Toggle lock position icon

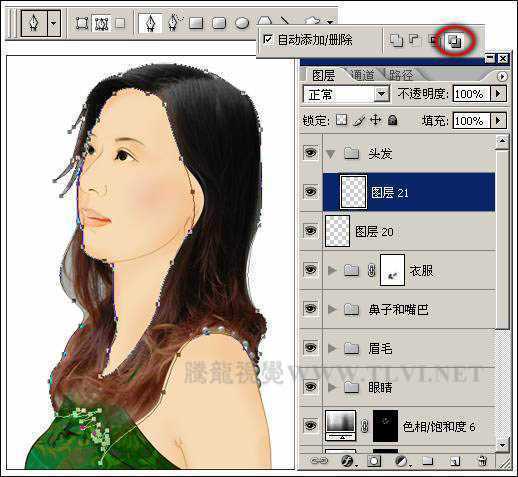[x=376, y=120]
